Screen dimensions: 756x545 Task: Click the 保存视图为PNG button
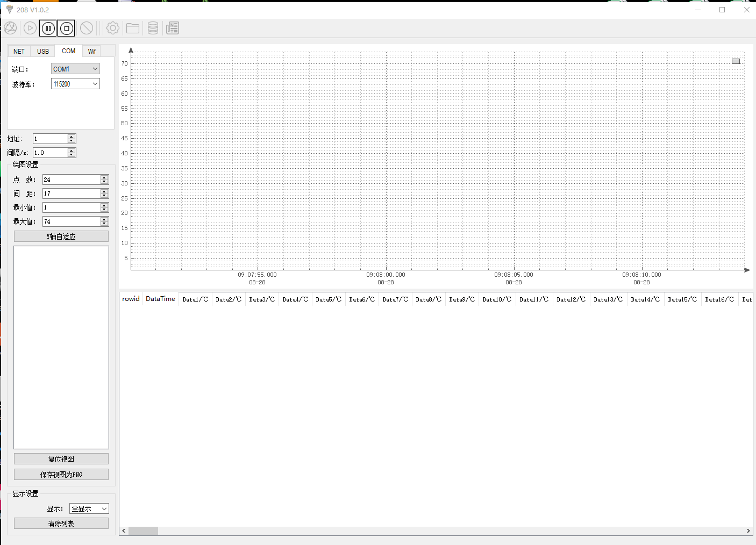[61, 475]
